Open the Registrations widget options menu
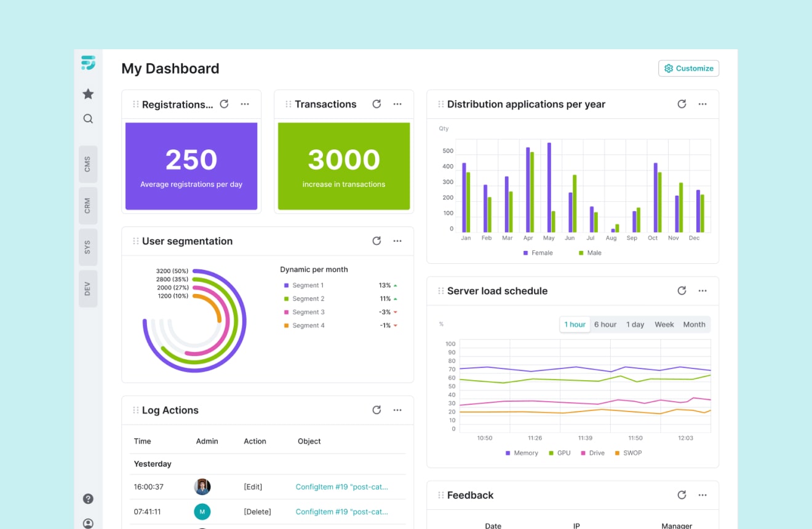The width and height of the screenshot is (812, 529). pyautogui.click(x=245, y=104)
